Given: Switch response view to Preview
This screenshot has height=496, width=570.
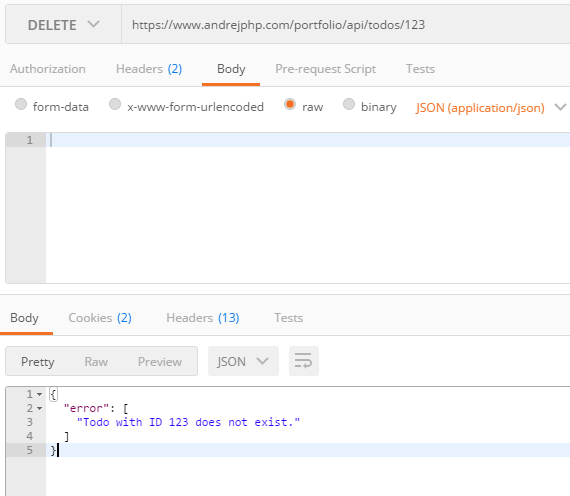Looking at the screenshot, I should (160, 361).
